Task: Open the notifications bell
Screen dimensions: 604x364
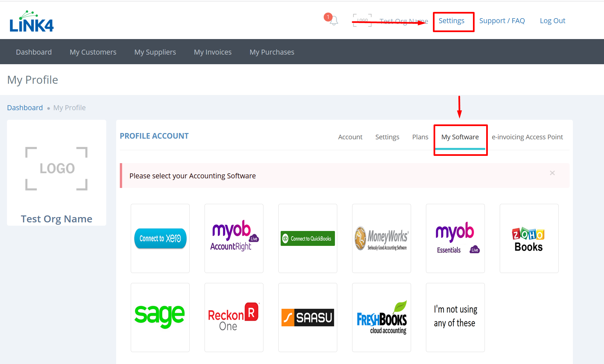Action: (333, 21)
